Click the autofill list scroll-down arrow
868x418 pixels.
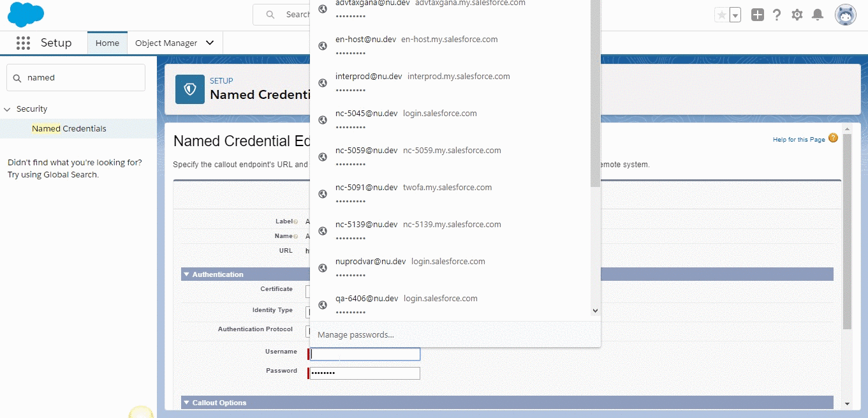pyautogui.click(x=595, y=311)
